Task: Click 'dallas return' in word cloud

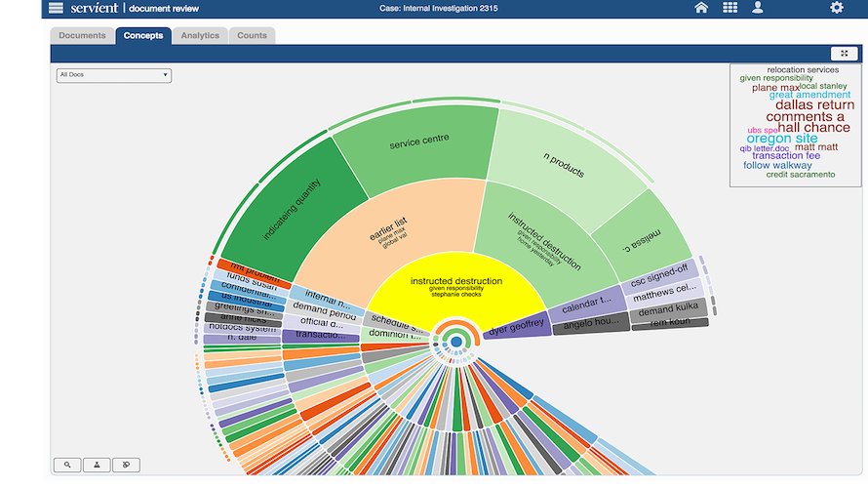Action: click(815, 104)
